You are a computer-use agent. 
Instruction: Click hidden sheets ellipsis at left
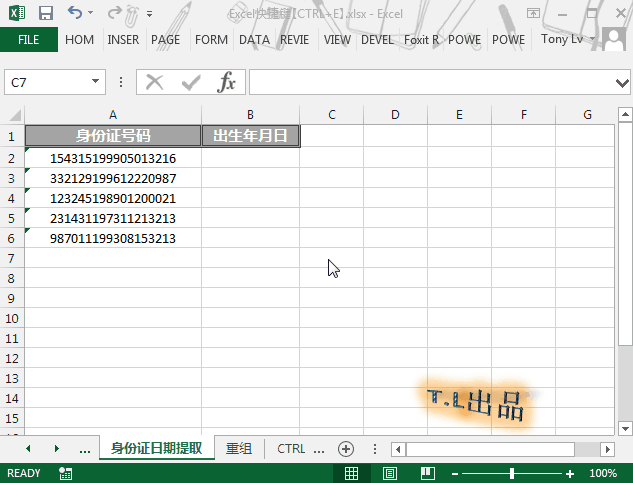[85, 449]
